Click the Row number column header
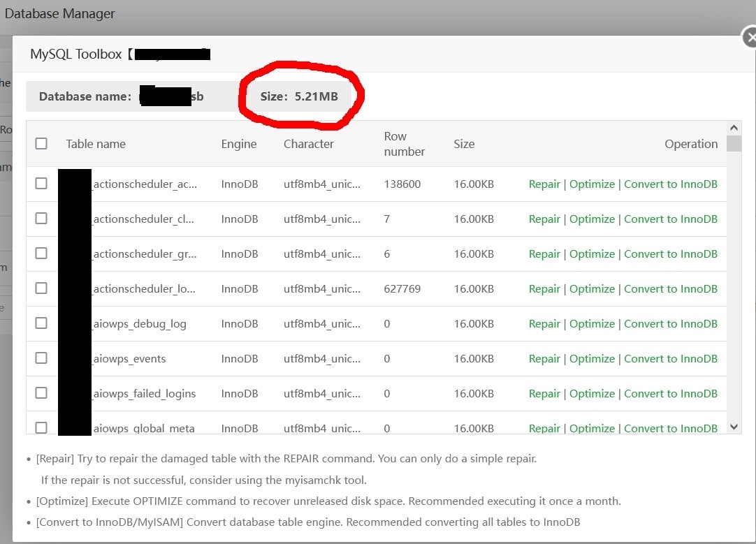756x544 pixels. pyautogui.click(x=404, y=144)
